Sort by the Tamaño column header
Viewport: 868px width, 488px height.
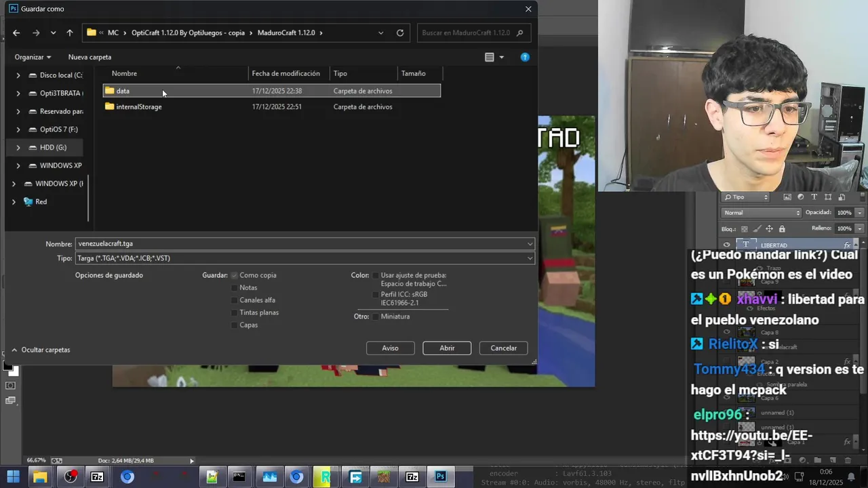420,73
